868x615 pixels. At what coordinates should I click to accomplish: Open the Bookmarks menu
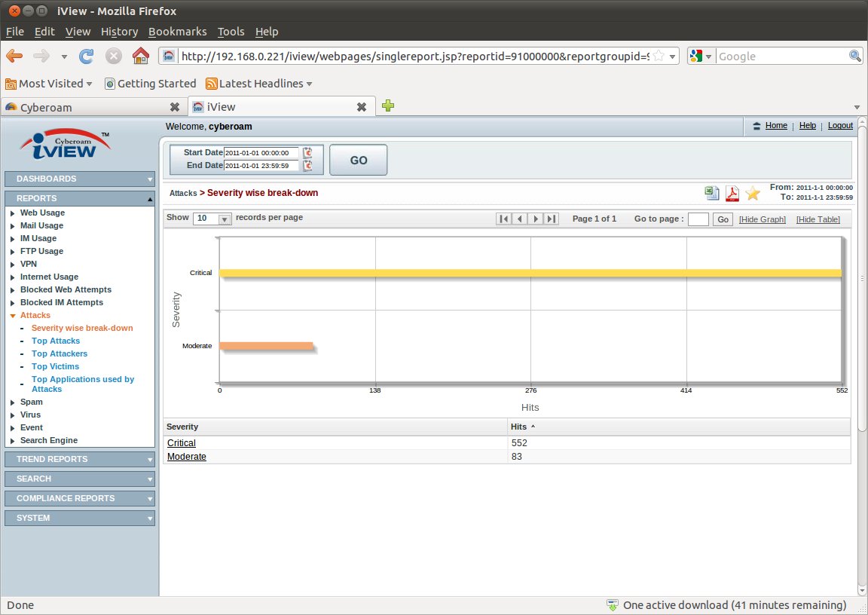(177, 32)
